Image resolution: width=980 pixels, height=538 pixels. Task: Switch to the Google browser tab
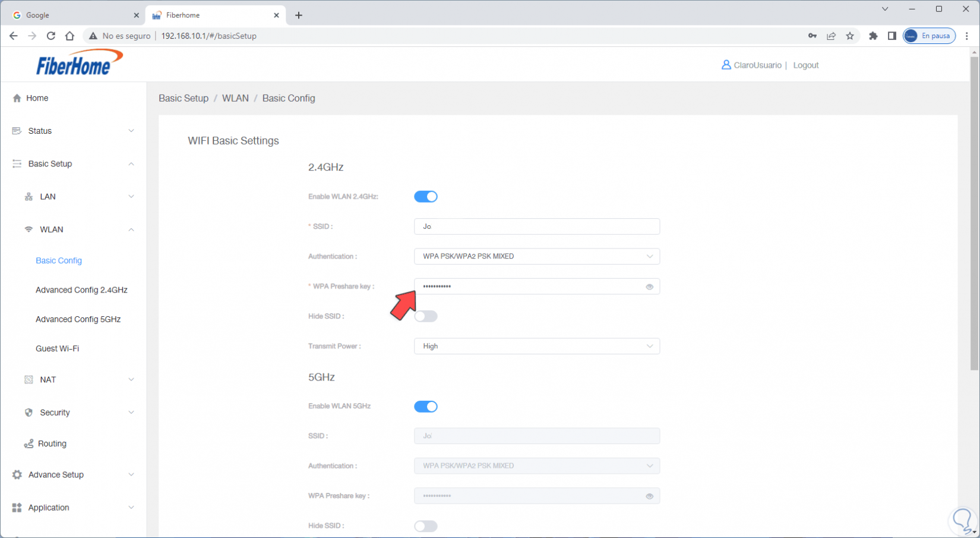point(71,15)
